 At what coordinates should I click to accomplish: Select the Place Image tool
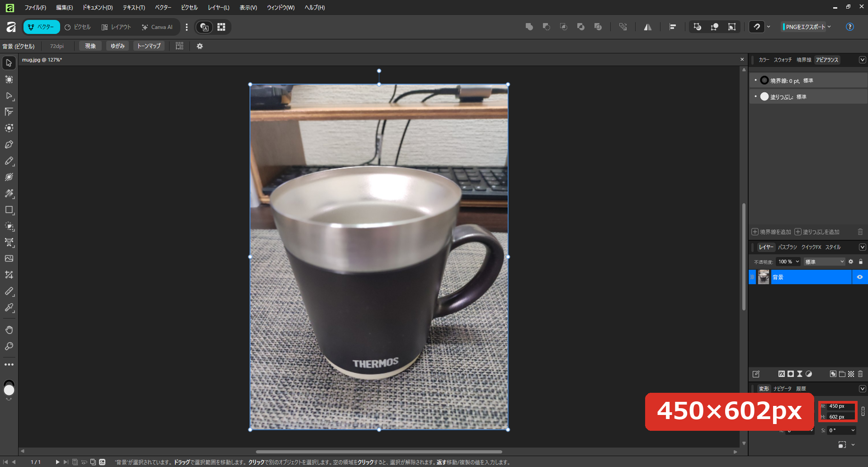(9, 258)
